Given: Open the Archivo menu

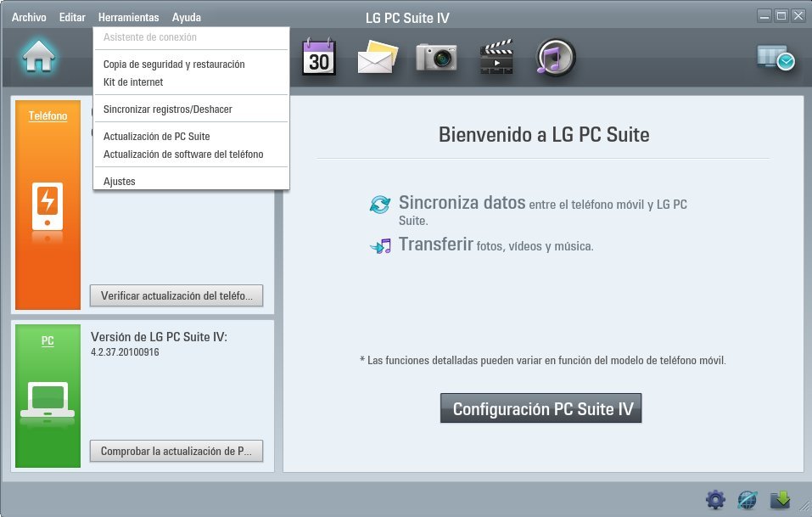Looking at the screenshot, I should point(29,17).
